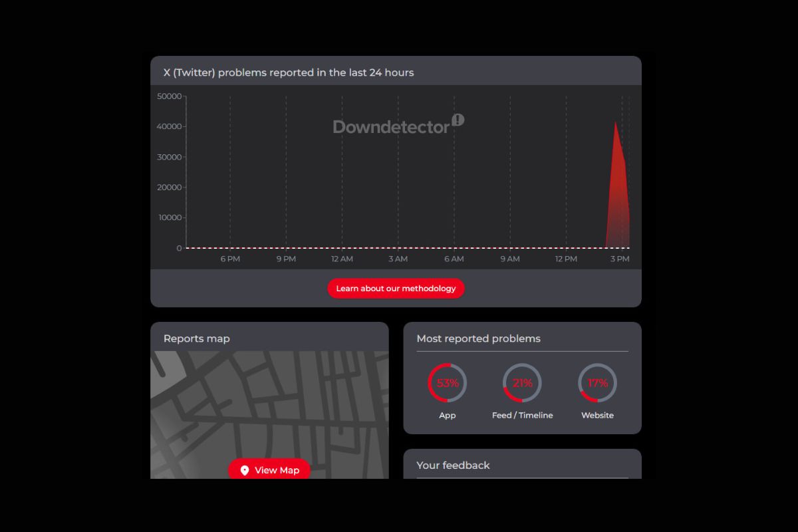The height and width of the screenshot is (532, 798).
Task: Click the red outage spike near 3 PM
Action: point(617,186)
